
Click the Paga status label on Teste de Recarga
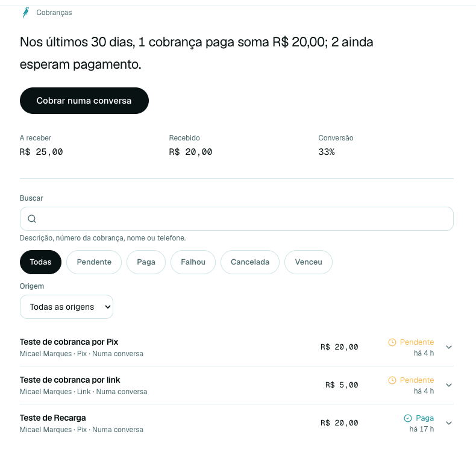coord(425,418)
